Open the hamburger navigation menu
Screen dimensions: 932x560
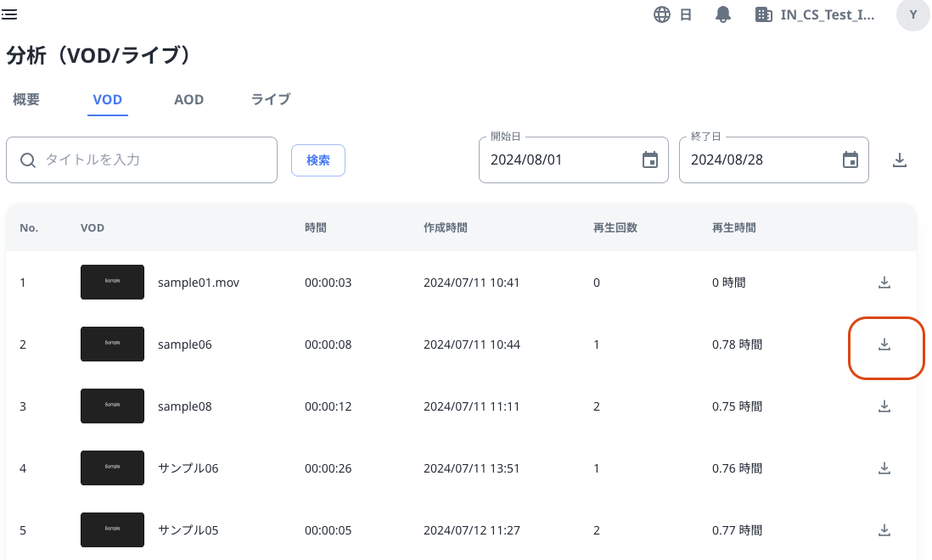tap(9, 14)
